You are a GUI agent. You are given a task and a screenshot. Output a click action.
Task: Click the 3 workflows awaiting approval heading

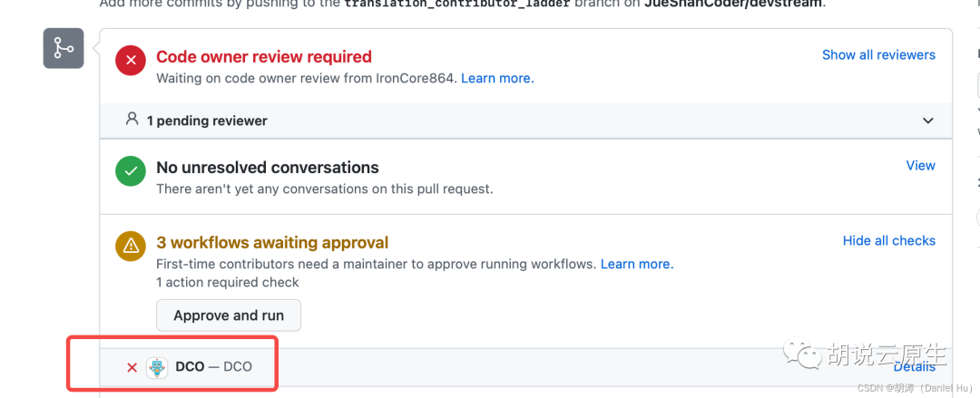coord(272,242)
